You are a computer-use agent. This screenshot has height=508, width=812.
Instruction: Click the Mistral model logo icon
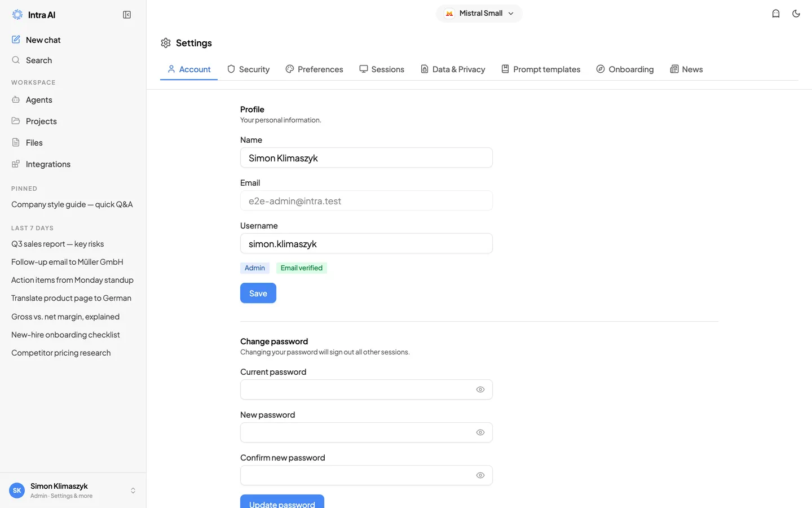(449, 14)
